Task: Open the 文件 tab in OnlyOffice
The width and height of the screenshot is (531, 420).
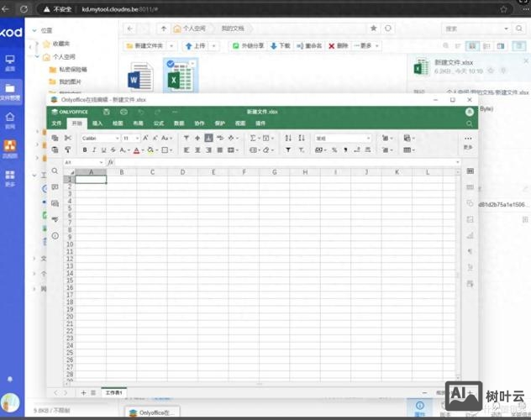Action: point(57,123)
